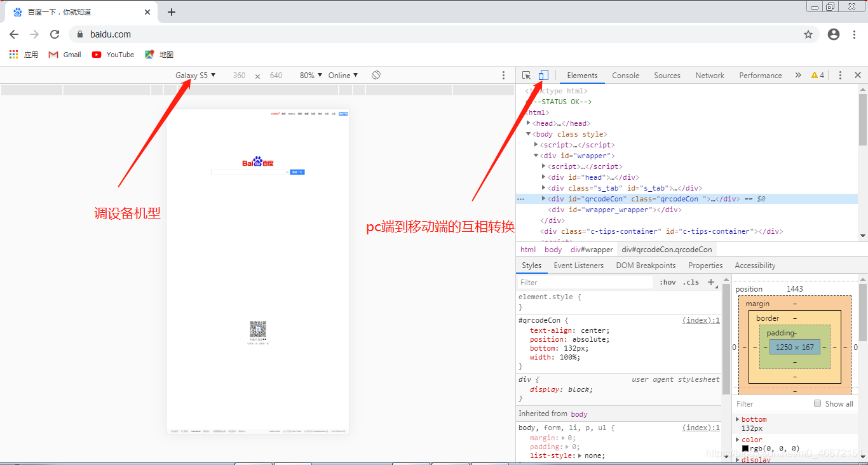Switch to the Performance tab

coord(761,75)
